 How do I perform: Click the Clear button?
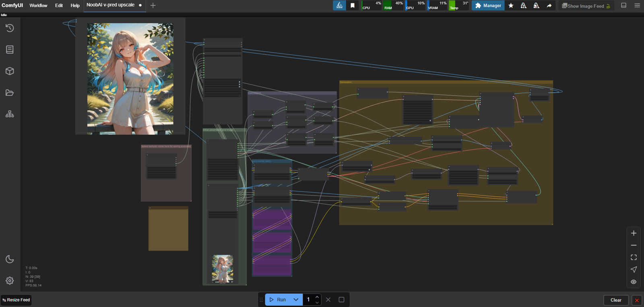616,300
